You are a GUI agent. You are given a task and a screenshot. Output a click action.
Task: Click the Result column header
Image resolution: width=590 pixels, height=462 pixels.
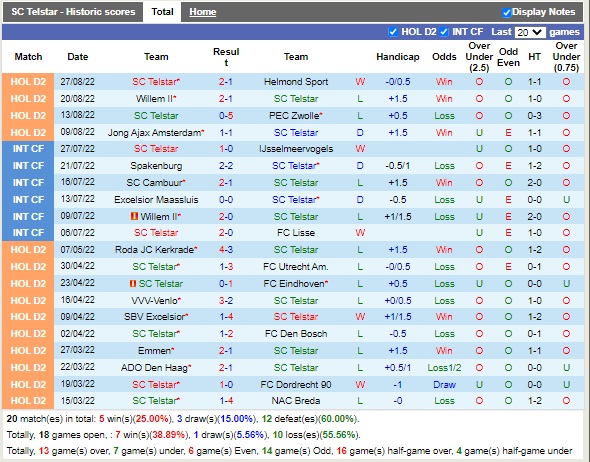tap(226, 57)
